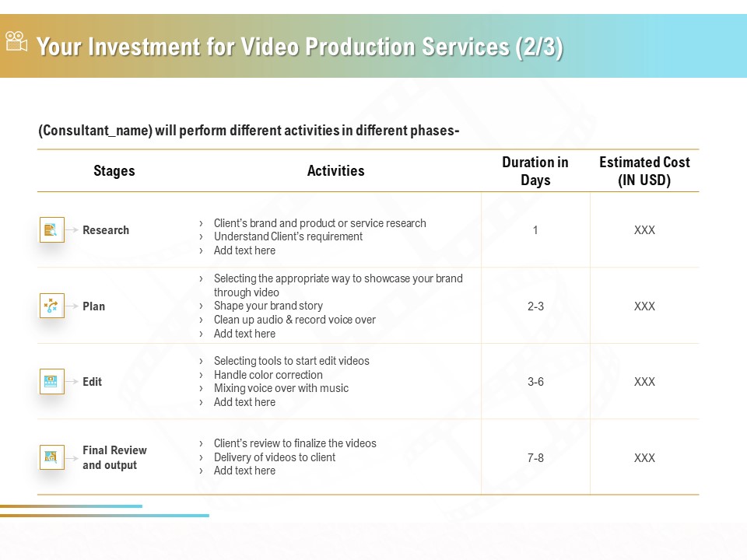
Task: Click the 'Plan' stage label
Action: [x=94, y=306]
